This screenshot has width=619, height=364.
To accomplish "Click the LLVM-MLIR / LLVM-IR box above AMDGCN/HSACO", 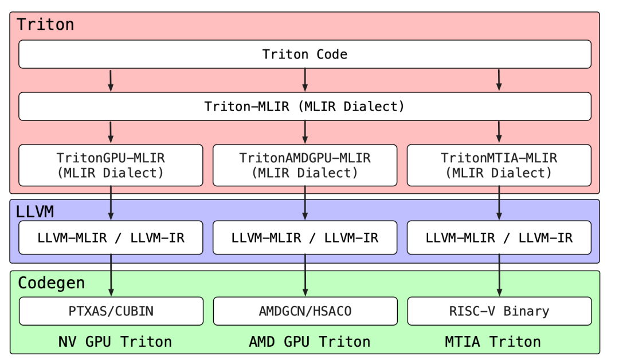I will click(x=304, y=237).
